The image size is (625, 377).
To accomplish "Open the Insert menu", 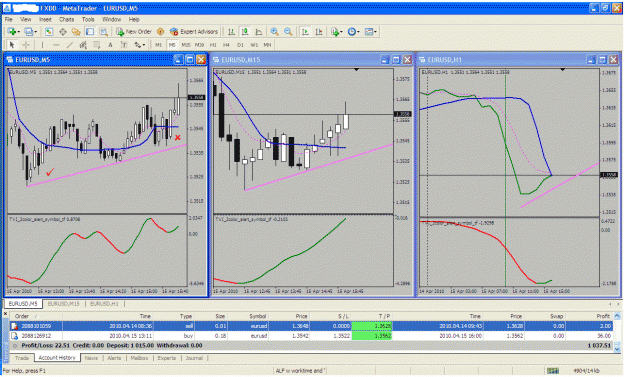I will click(x=45, y=19).
